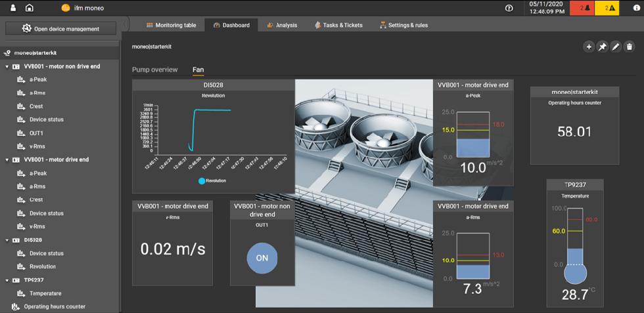Pin the current dashboard
Viewport: 644px width, 313px height.
point(602,47)
